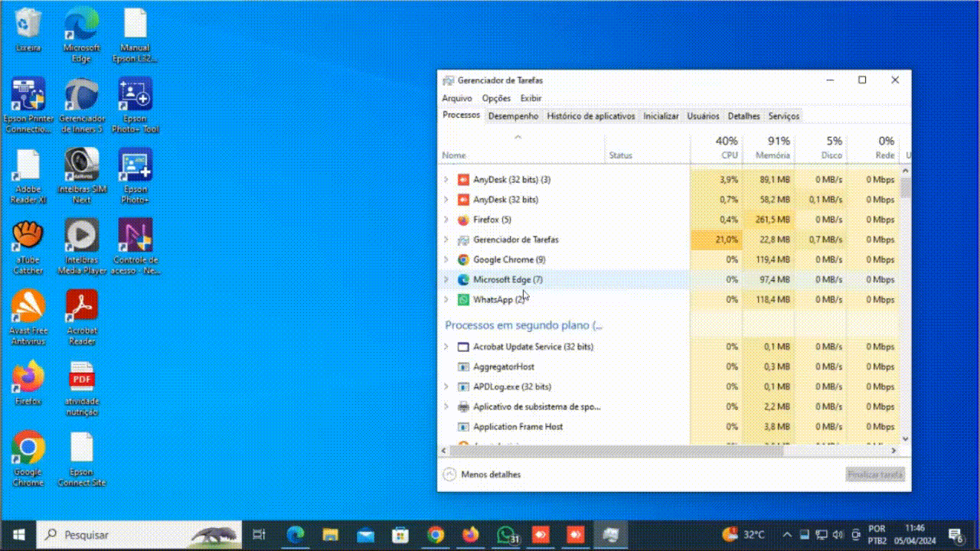Open Google Chrome from the taskbar
The height and width of the screenshot is (551, 980).
click(435, 535)
